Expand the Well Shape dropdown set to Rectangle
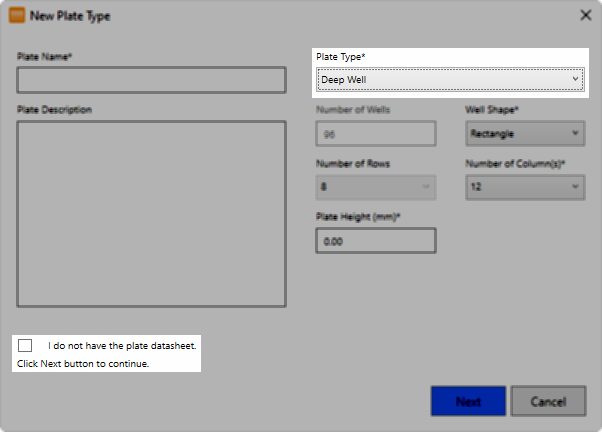 point(525,133)
